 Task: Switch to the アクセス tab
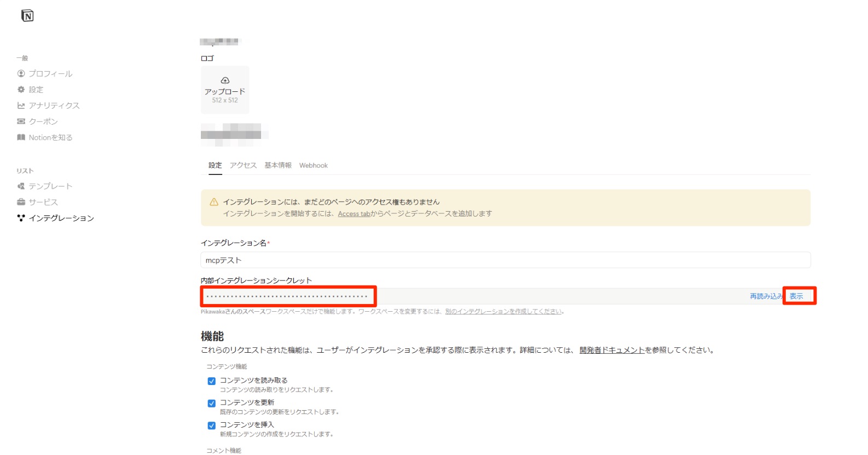(x=243, y=165)
